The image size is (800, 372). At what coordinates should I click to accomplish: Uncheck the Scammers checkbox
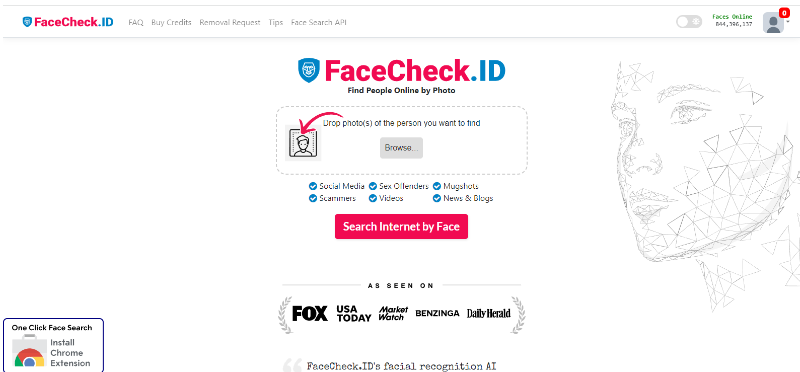(313, 198)
